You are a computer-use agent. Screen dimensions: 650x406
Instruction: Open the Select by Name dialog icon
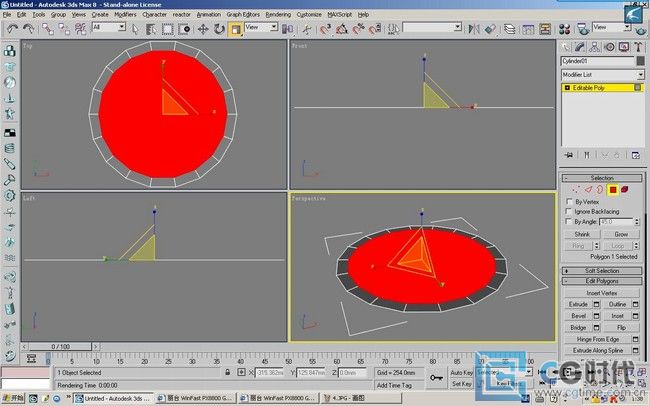coord(151,29)
